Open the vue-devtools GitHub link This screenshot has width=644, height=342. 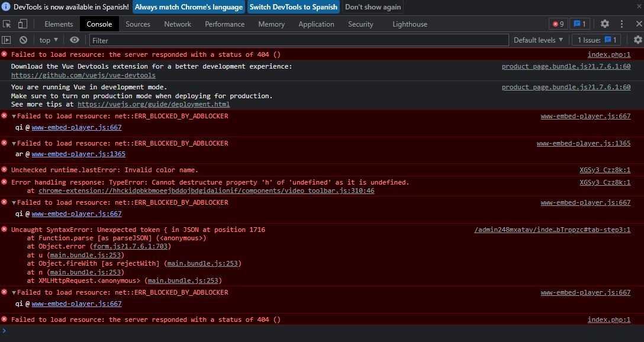[83, 75]
